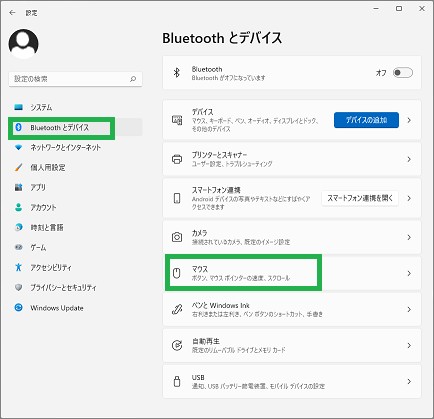Screen dimensions: 434x419
Task: Expand the ペンと Windows Ink chevron
Action: point(409,309)
